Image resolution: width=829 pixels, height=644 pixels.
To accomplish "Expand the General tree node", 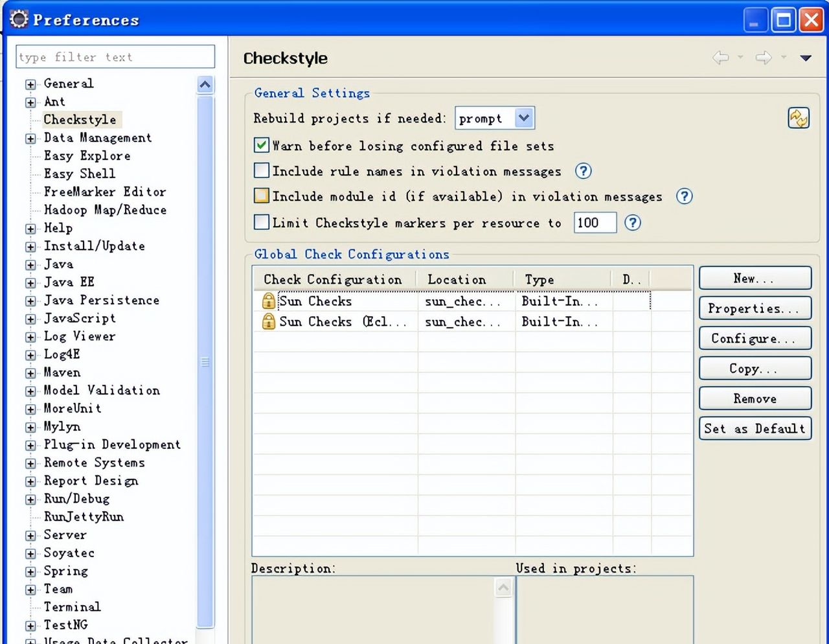I will point(30,84).
